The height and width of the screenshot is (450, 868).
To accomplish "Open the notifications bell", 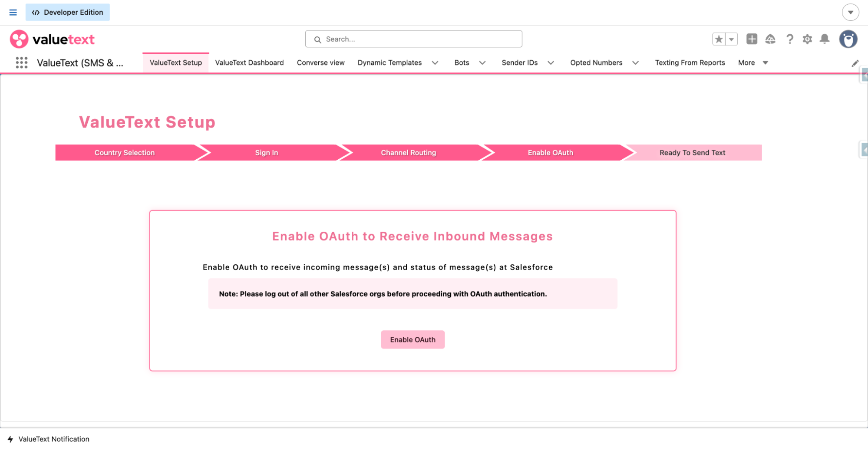I will point(825,39).
